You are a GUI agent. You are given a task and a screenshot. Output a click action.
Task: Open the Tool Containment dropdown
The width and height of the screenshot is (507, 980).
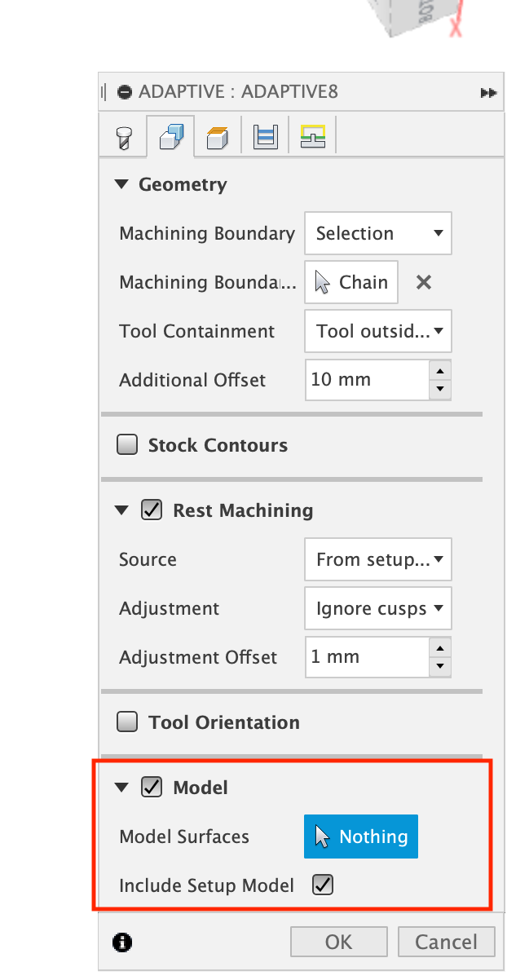coord(378,331)
